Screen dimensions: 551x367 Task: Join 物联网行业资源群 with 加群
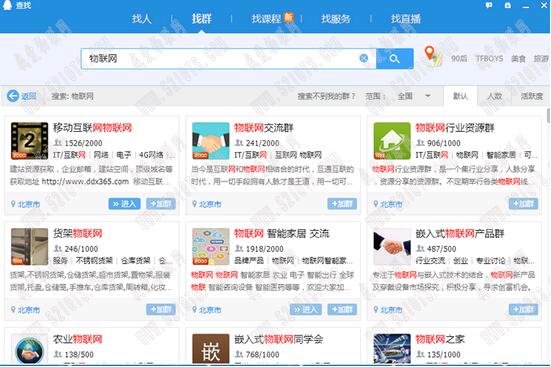pyautogui.click(x=524, y=204)
